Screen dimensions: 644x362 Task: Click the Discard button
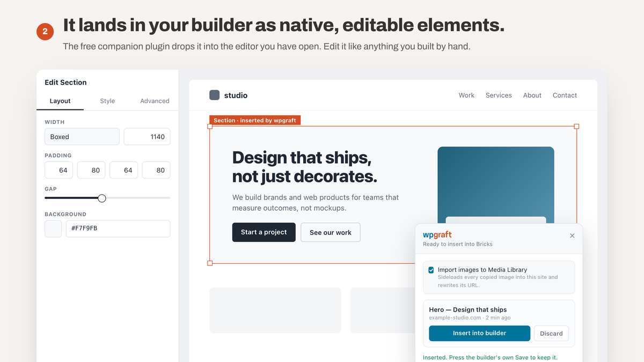click(x=551, y=333)
